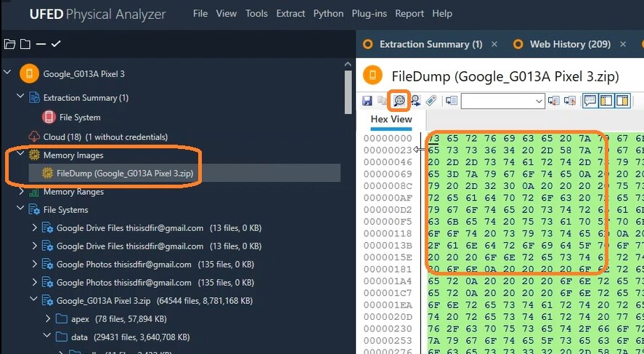Click the data folder icon
Screen dimensions: 644x354
(x=62, y=337)
